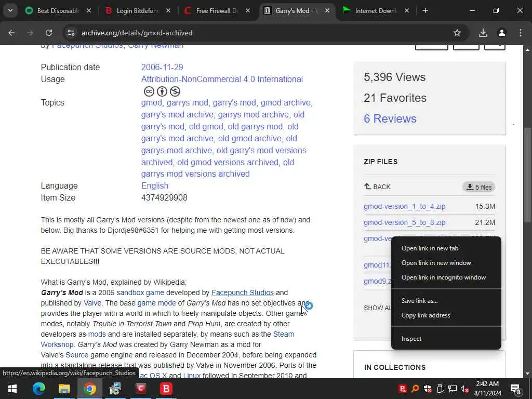
Task: Open the Linux link
Action: pyautogui.click(x=192, y=376)
